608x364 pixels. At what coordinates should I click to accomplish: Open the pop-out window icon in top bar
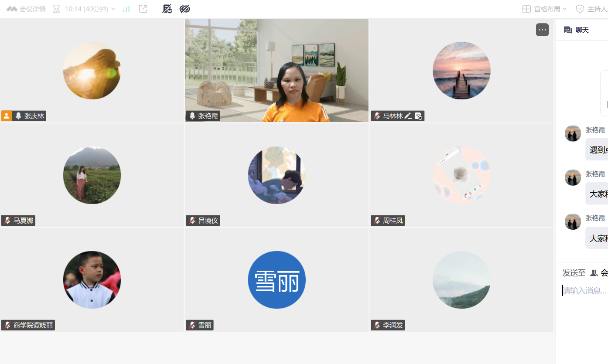(143, 9)
